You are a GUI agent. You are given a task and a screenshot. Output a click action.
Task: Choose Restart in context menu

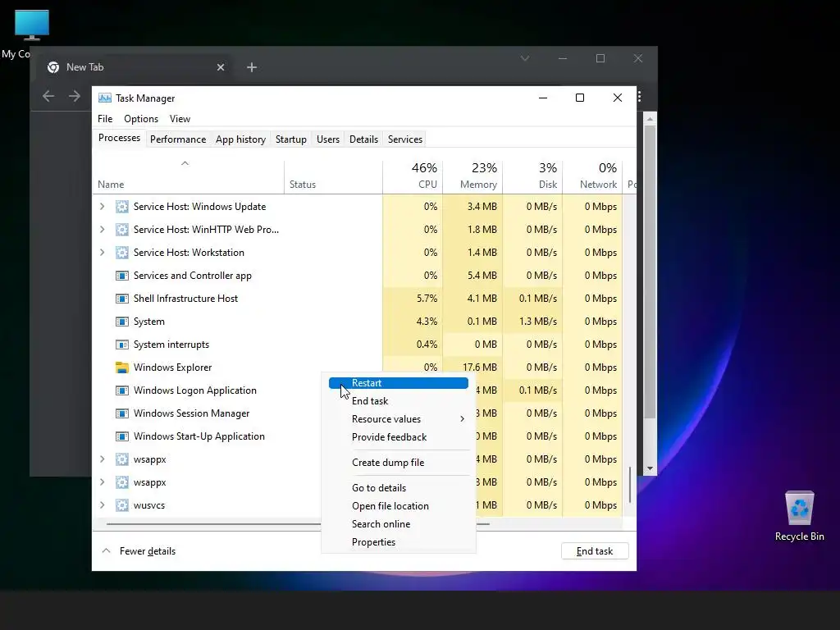[399, 383]
